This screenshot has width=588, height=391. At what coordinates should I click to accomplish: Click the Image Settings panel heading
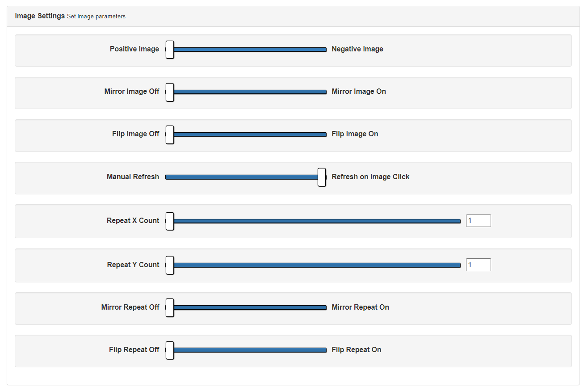click(40, 16)
